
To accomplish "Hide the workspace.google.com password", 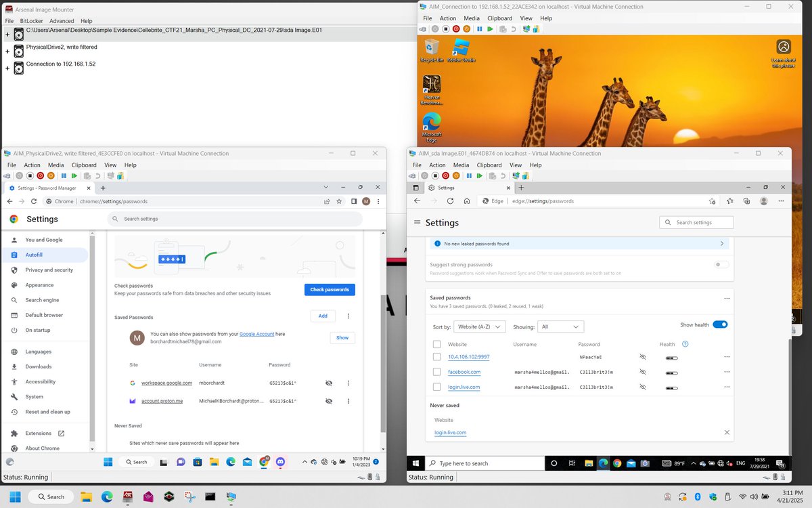I will pos(329,383).
